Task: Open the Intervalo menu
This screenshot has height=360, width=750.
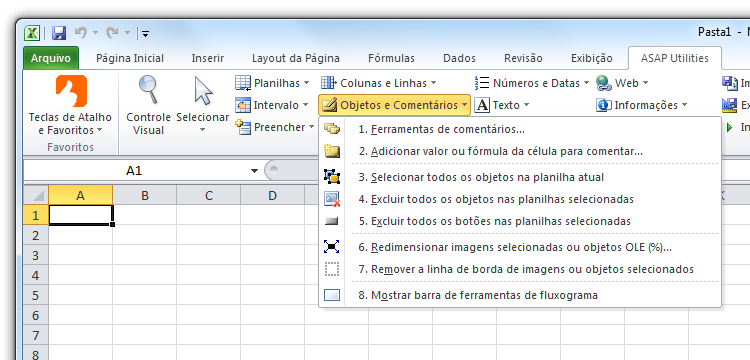Action: pos(273,105)
